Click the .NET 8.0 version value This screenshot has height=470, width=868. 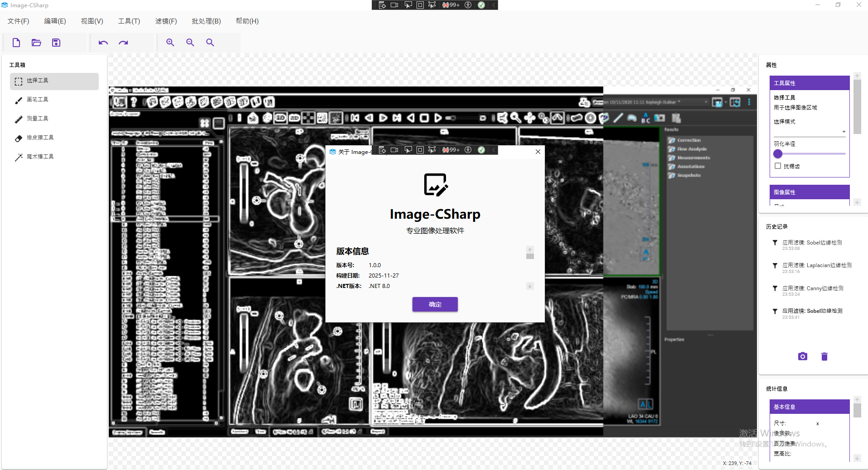(379, 286)
